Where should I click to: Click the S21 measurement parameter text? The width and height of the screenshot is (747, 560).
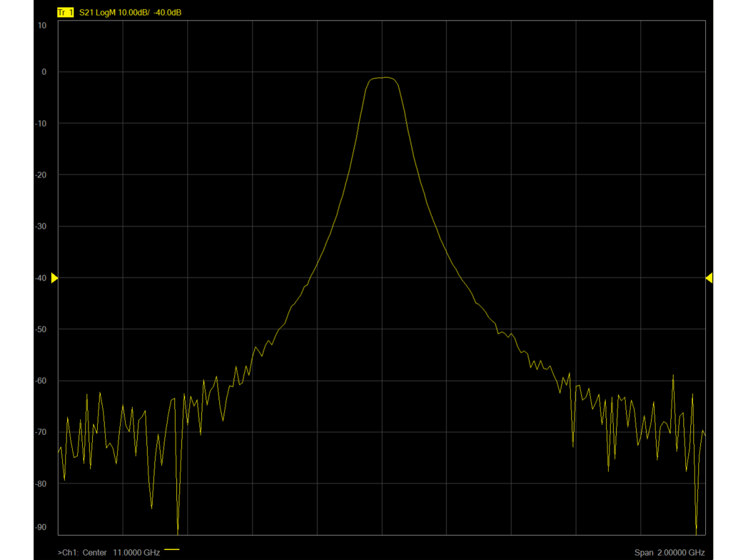pos(87,12)
